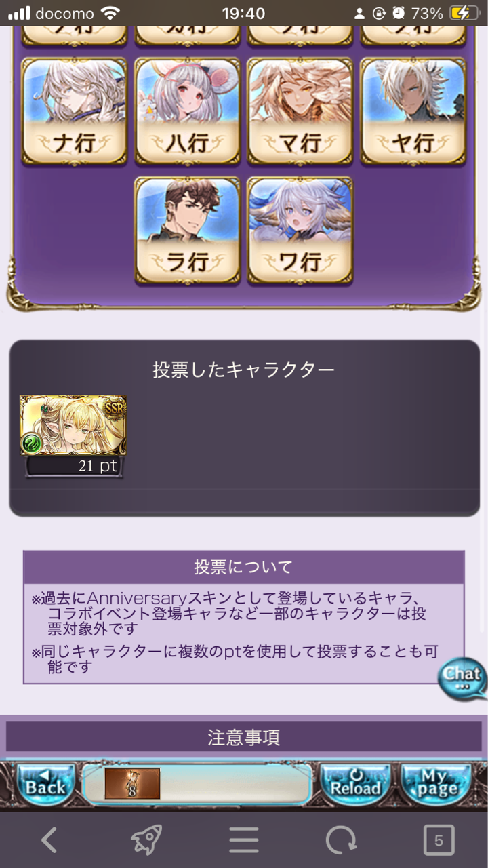The width and height of the screenshot is (488, 868).
Task: Select the ナ行 character group tile
Action: click(75, 111)
